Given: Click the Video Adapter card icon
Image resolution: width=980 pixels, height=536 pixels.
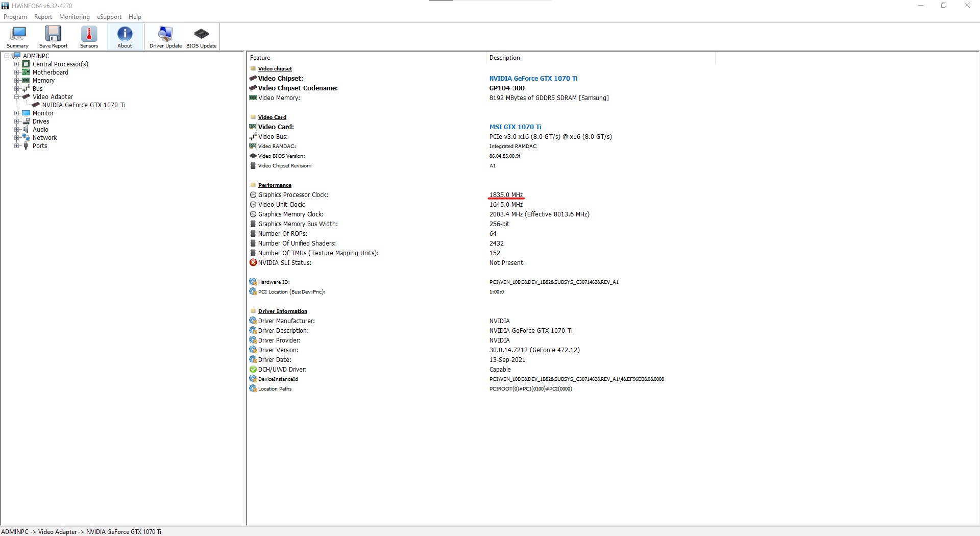Looking at the screenshot, I should point(26,96).
